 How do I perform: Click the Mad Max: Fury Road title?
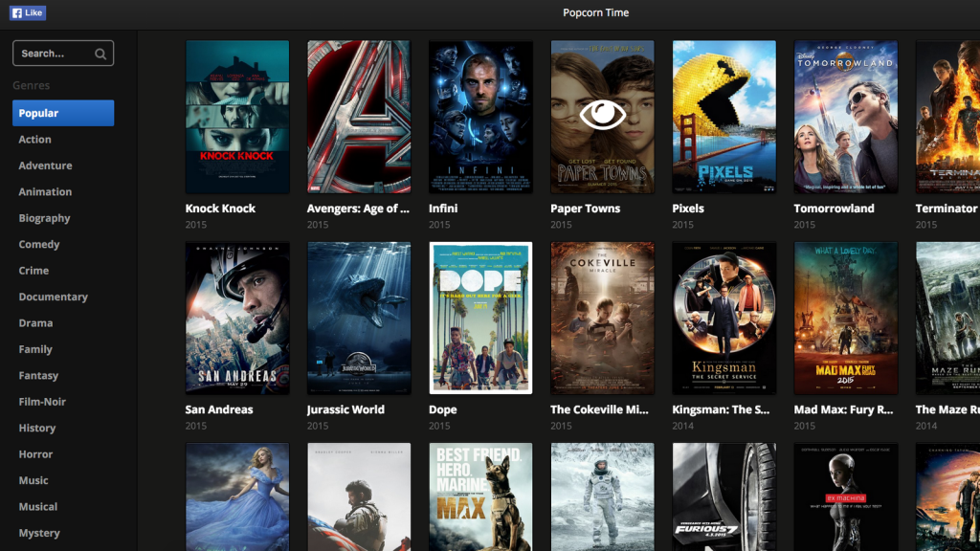843,409
